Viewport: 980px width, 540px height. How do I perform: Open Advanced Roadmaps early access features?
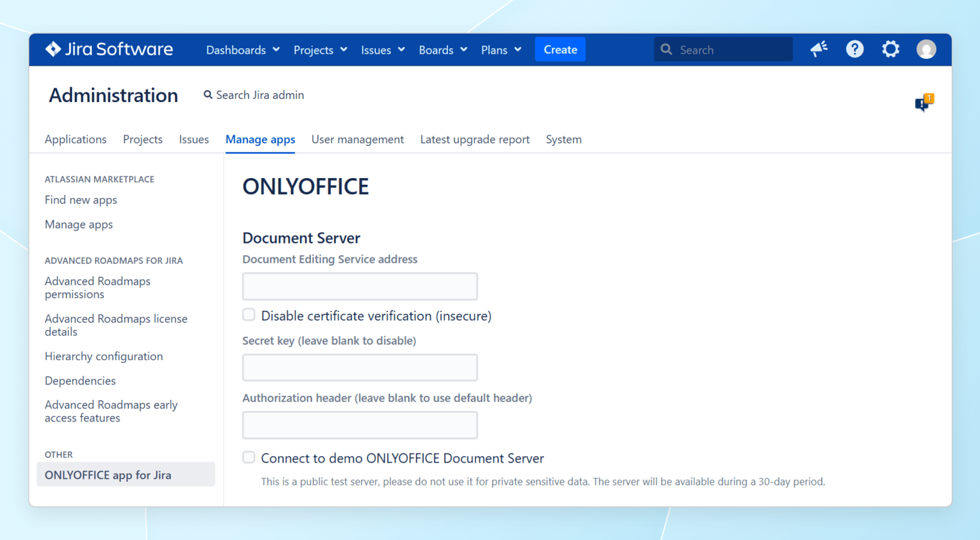(x=111, y=411)
